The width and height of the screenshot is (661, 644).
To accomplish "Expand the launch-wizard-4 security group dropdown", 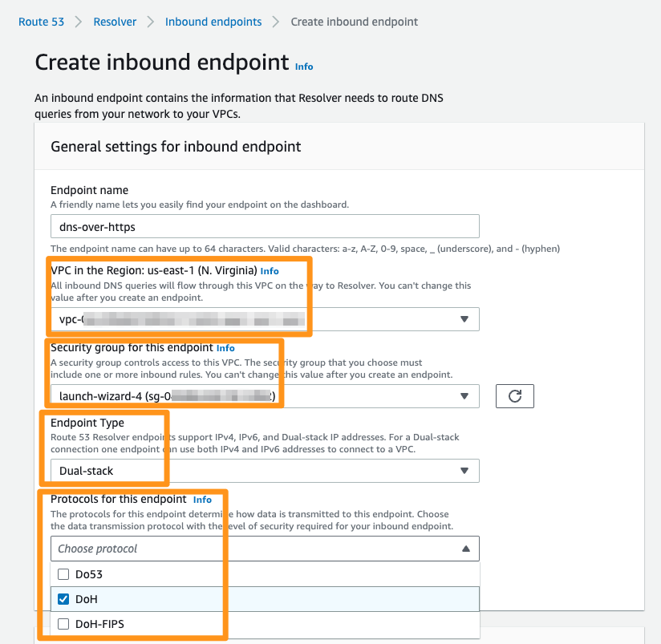I will 265,395.
